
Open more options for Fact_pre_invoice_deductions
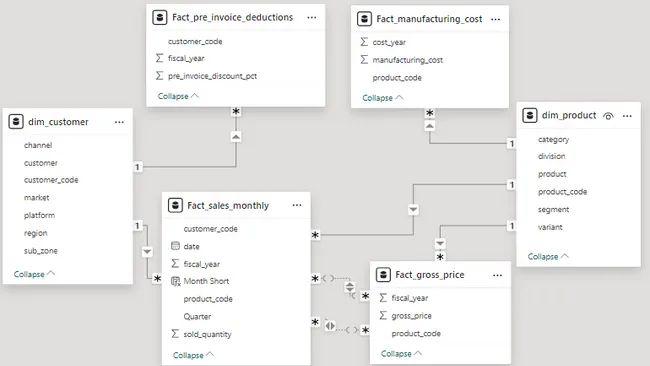pos(312,17)
